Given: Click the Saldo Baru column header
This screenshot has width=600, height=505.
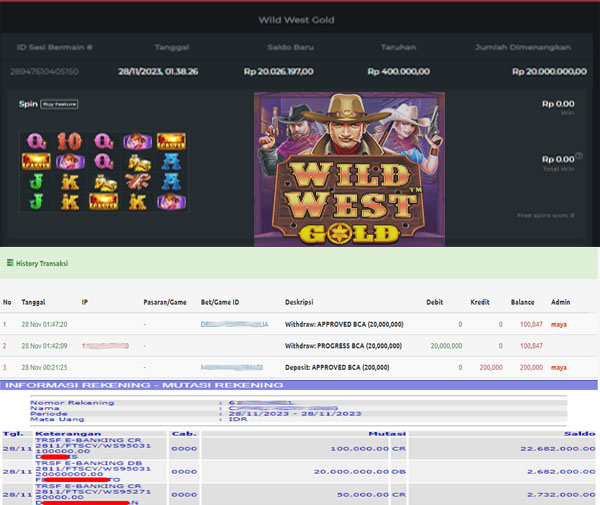Looking at the screenshot, I should [x=290, y=47].
